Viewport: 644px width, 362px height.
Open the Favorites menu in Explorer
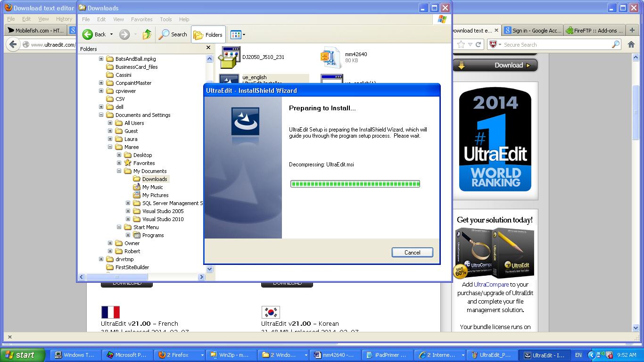pos(141,19)
